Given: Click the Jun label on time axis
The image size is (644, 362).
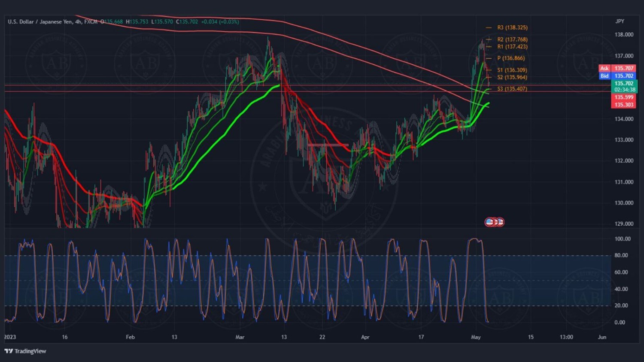Looking at the screenshot, I should click(x=602, y=337).
